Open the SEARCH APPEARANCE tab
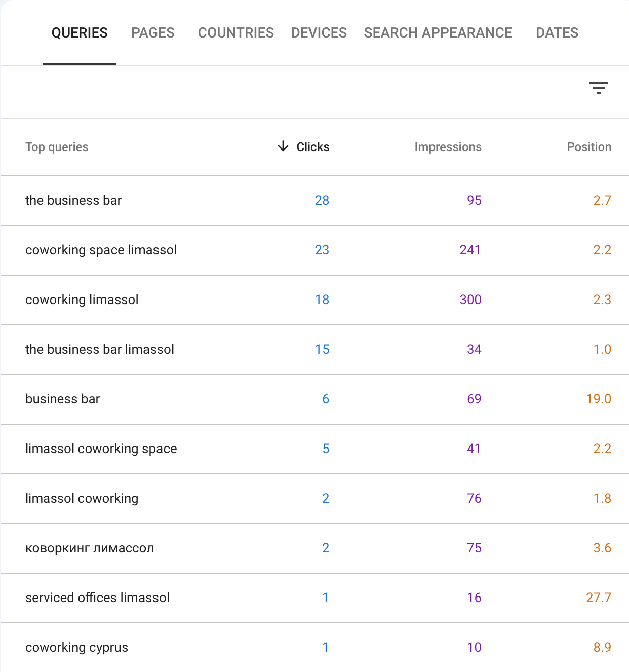Image resolution: width=629 pixels, height=672 pixels. point(438,32)
